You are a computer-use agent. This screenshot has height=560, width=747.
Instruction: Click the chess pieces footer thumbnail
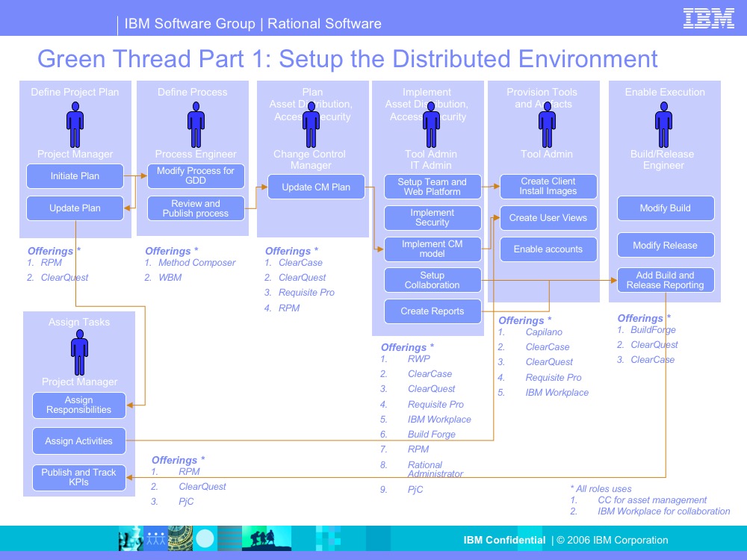click(x=131, y=538)
